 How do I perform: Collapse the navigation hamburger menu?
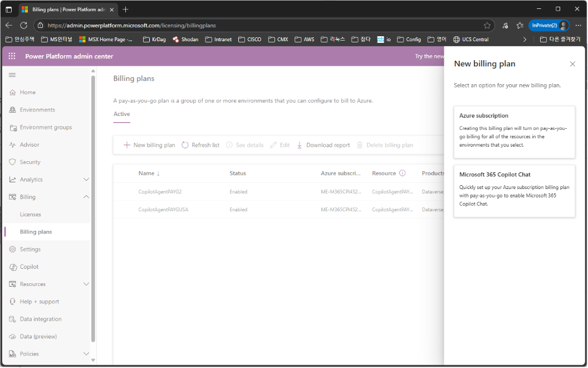pos(12,75)
